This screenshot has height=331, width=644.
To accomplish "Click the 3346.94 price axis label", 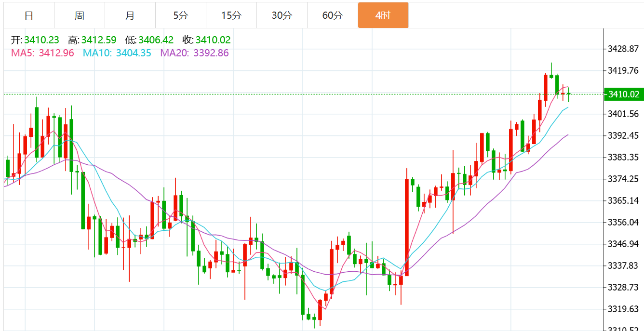I will point(623,244).
